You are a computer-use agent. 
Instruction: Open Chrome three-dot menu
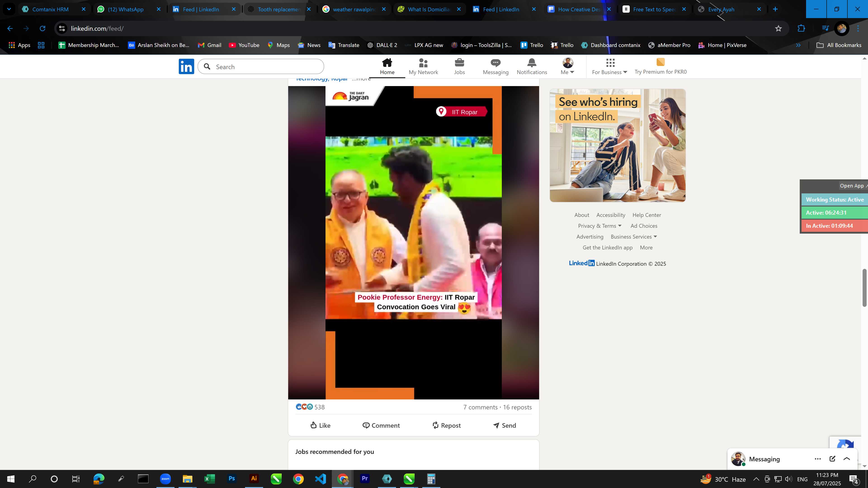pyautogui.click(x=858, y=29)
